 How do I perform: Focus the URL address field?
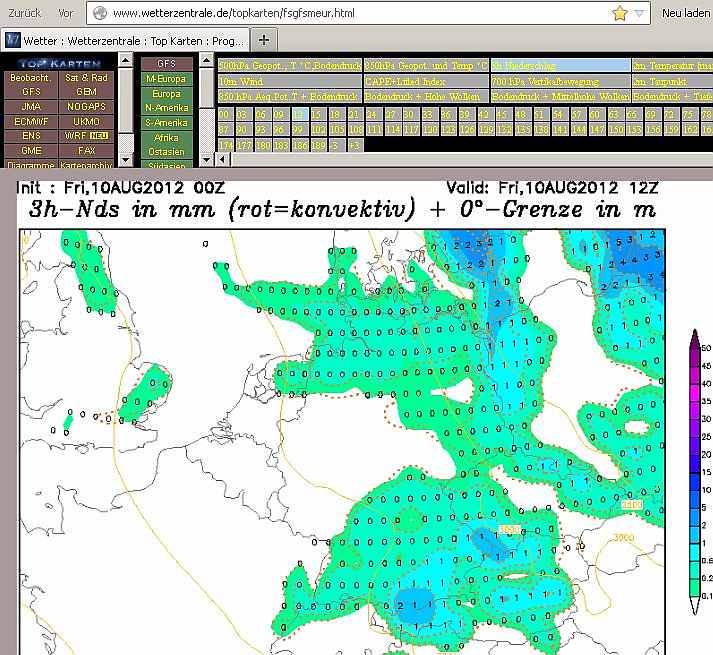tap(350, 13)
